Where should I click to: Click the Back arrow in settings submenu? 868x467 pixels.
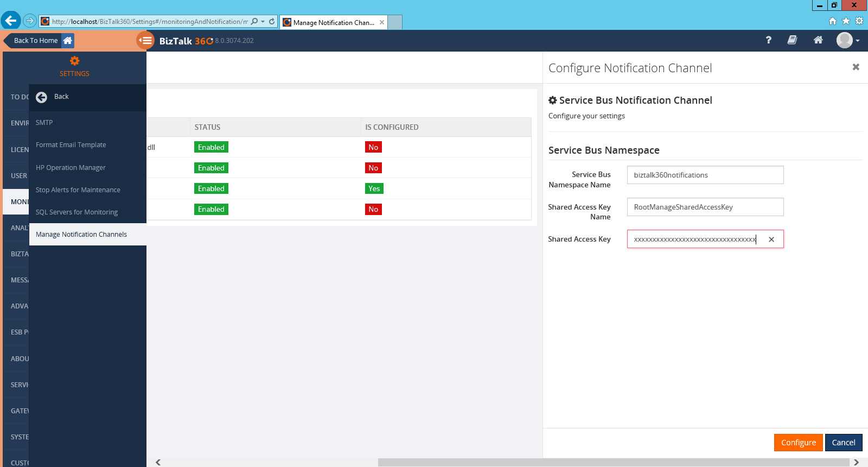[42, 97]
